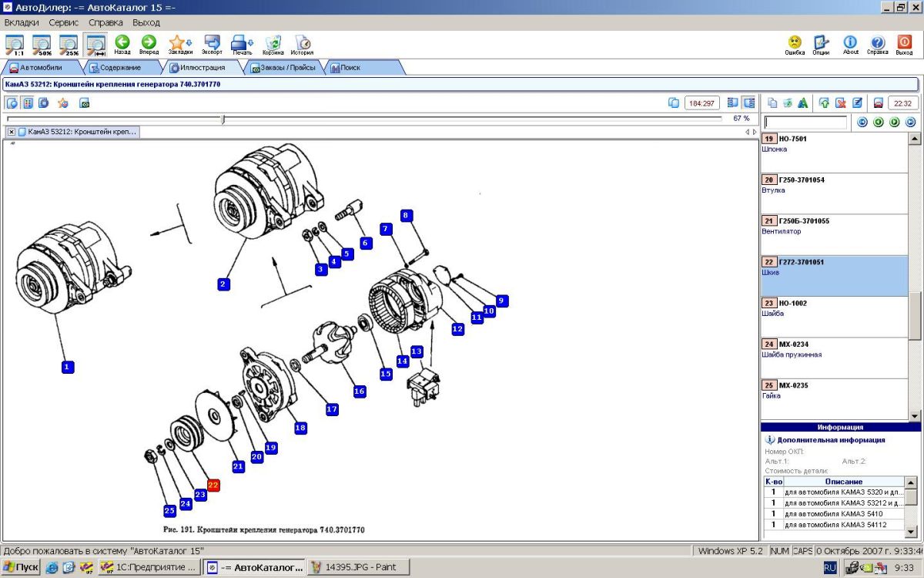This screenshot has height=578, width=924.
Task: Jump to first record with blue arrow
Action: pyautogui.click(x=862, y=122)
